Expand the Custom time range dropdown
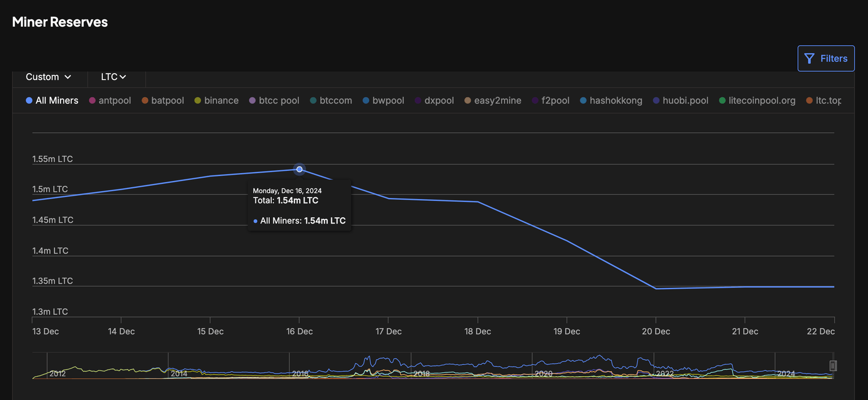This screenshot has width=868, height=400. [49, 77]
